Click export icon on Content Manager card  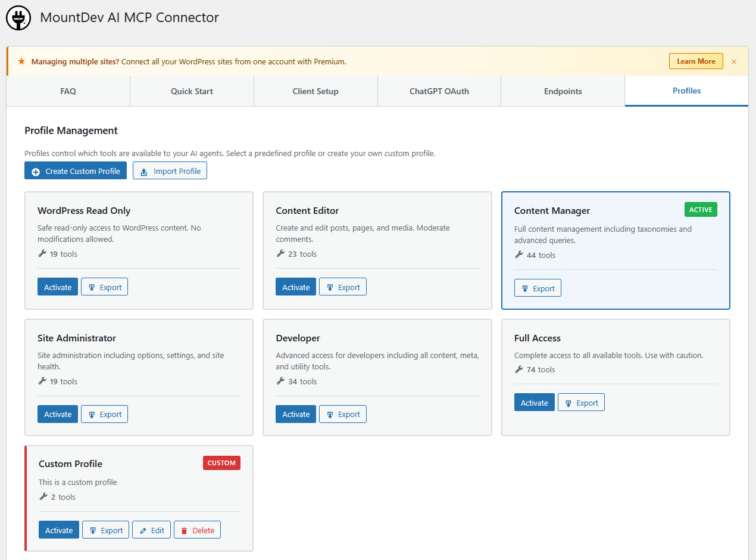pyautogui.click(x=524, y=289)
